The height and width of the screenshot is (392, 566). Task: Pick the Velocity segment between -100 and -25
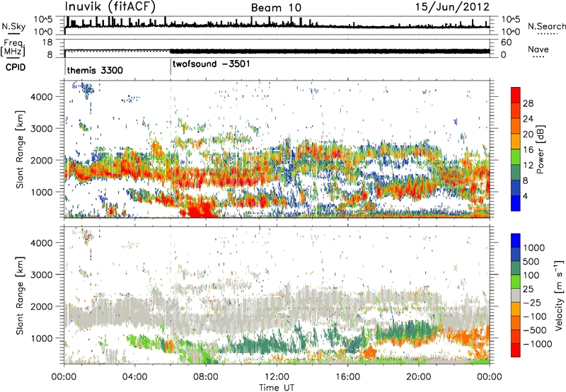tap(516, 309)
